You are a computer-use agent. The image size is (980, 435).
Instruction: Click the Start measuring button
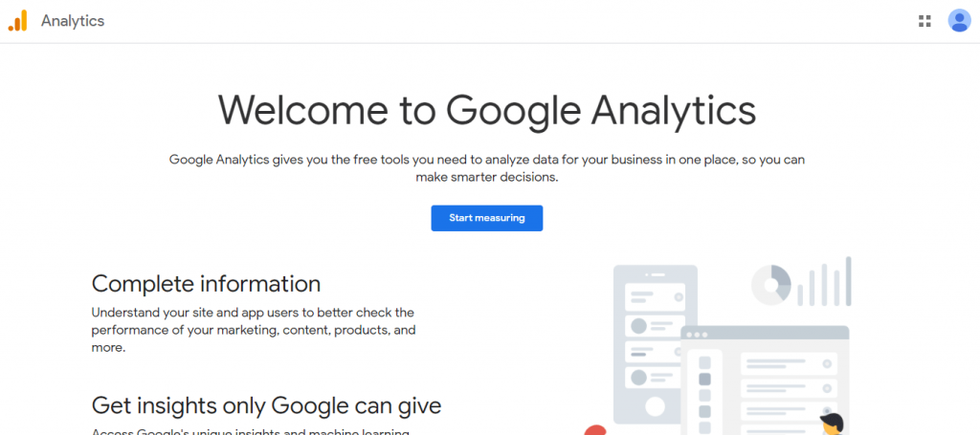pyautogui.click(x=486, y=218)
